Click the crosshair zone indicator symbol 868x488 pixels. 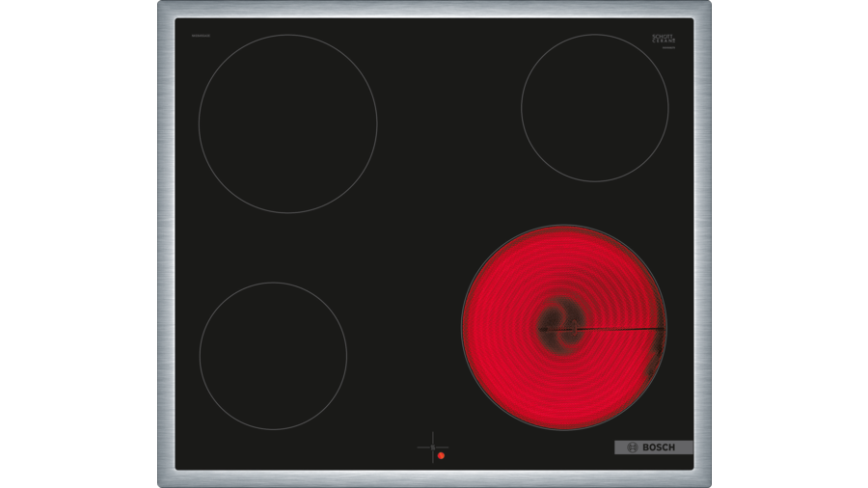click(x=432, y=447)
